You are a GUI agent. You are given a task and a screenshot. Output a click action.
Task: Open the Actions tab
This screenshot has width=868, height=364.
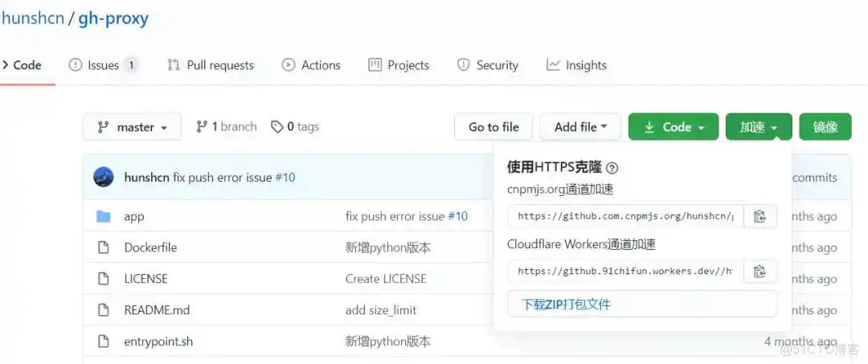pos(311,65)
